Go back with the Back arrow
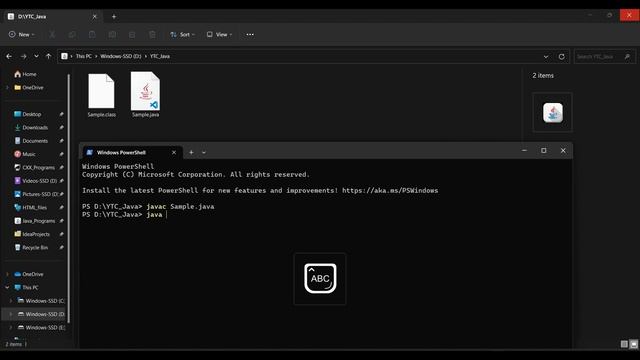Image resolution: width=640 pixels, height=360 pixels. 9,56
